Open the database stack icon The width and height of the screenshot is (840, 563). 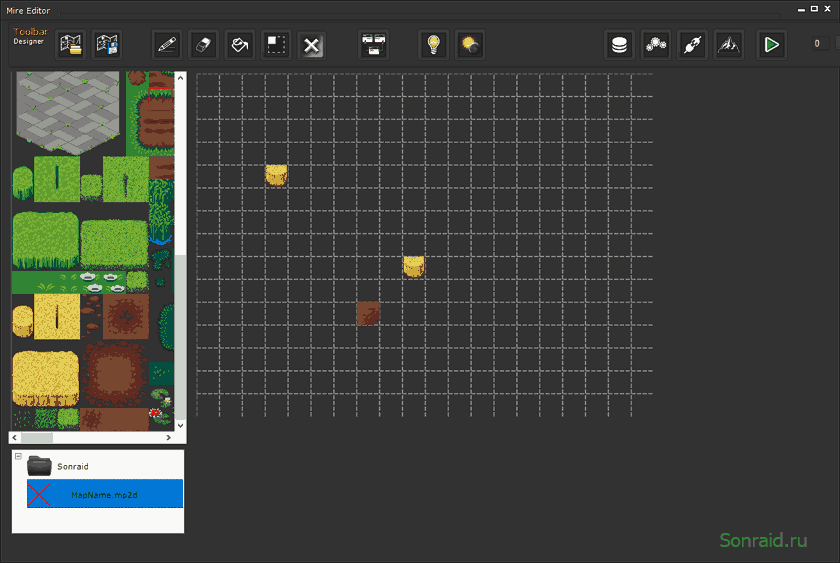(x=619, y=44)
